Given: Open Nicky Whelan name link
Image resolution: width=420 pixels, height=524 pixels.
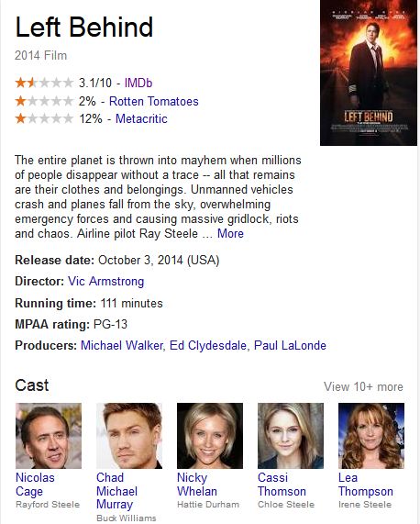Looking at the screenshot, I should [197, 485].
